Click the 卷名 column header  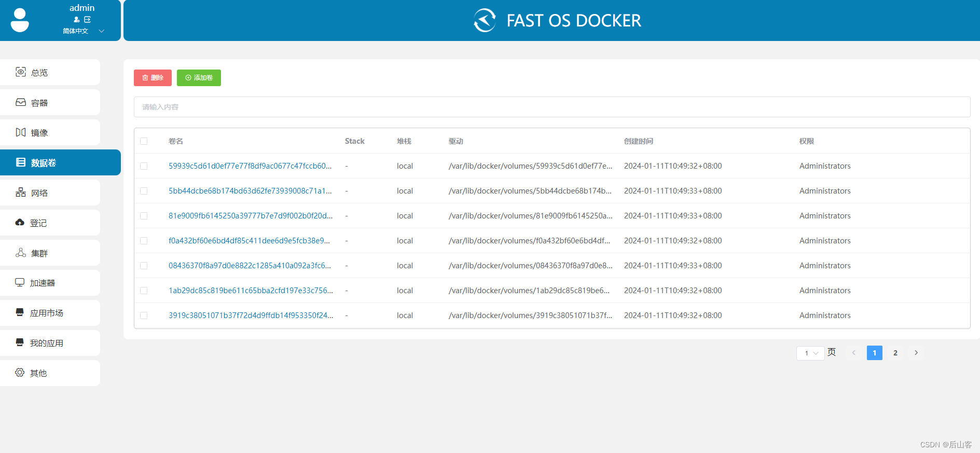point(176,141)
